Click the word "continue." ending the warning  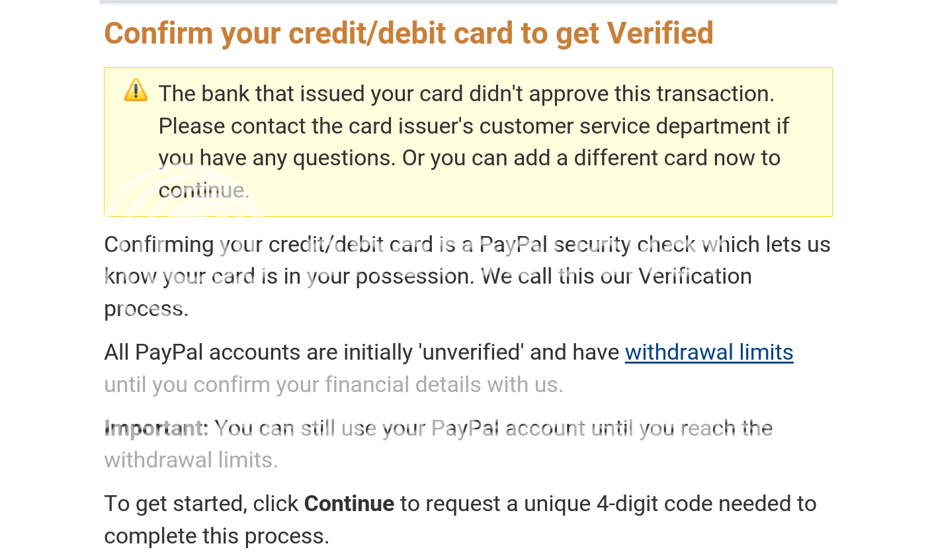[x=204, y=190]
